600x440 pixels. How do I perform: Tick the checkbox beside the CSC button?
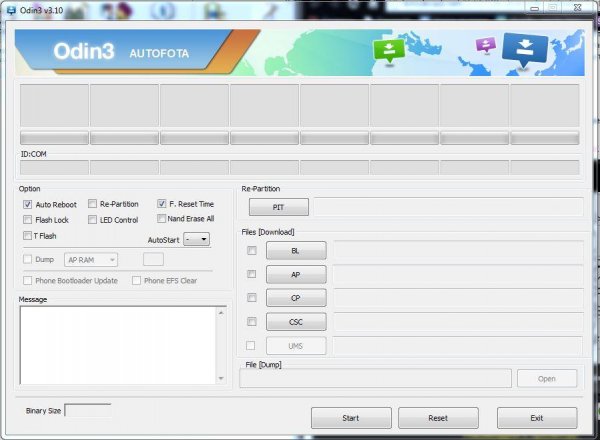pos(251,321)
